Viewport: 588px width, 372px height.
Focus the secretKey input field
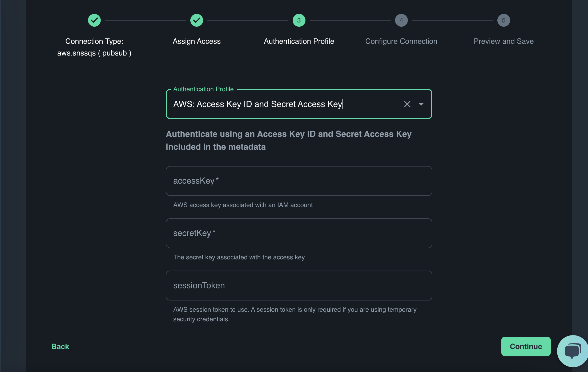[299, 233]
